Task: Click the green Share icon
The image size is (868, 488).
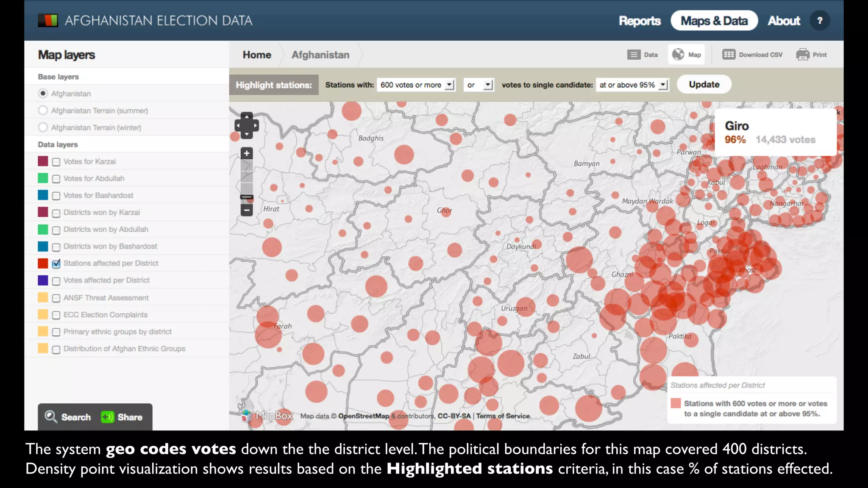Action: (107, 417)
